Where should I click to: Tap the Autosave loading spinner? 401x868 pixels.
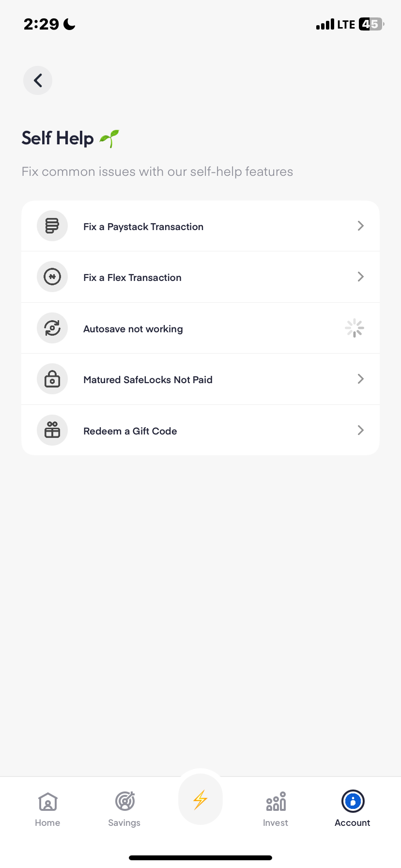pyautogui.click(x=355, y=328)
